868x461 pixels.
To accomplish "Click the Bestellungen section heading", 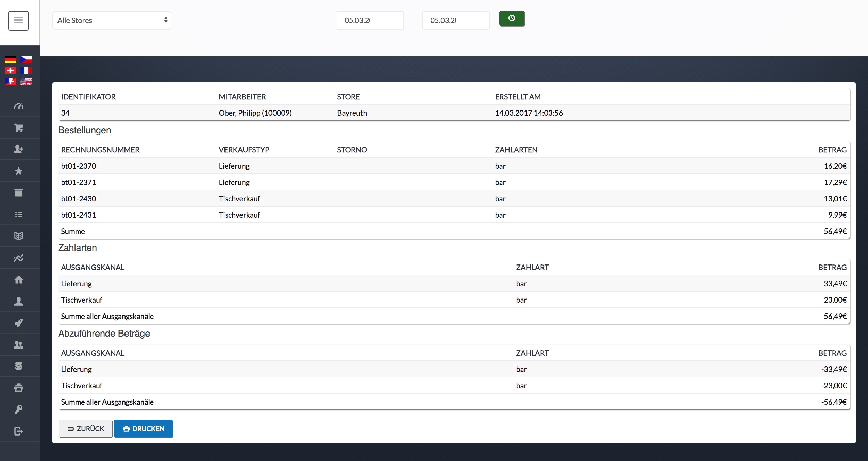I will tap(85, 130).
